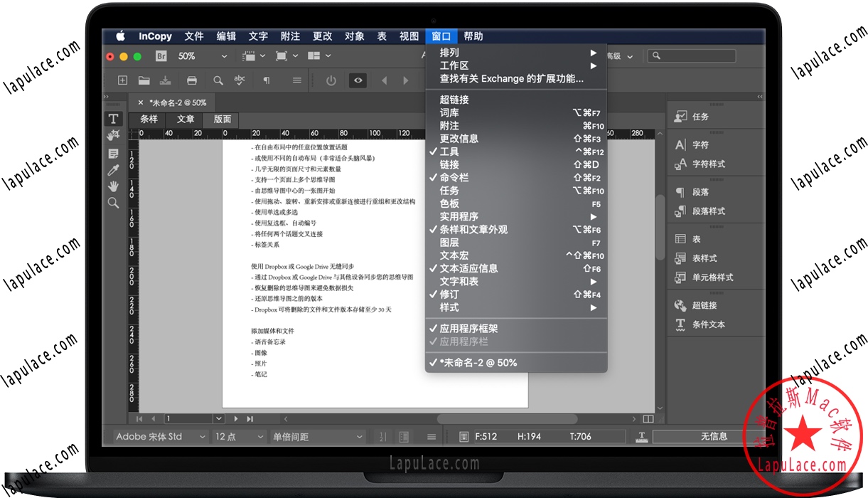This screenshot has height=498, width=868.
Task: Select the Type tool in the left toolbar
Action: (113, 119)
